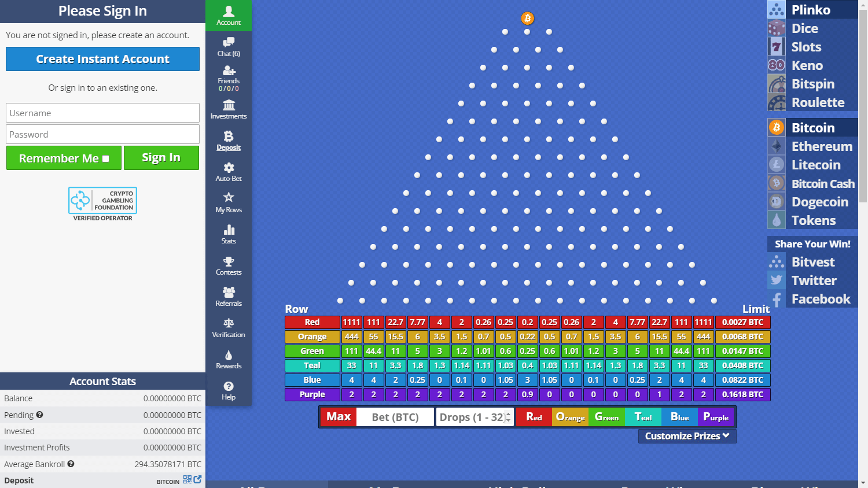Select Bitcoin Cash in currency list
Screen dimensions: 868x488
(x=813, y=183)
